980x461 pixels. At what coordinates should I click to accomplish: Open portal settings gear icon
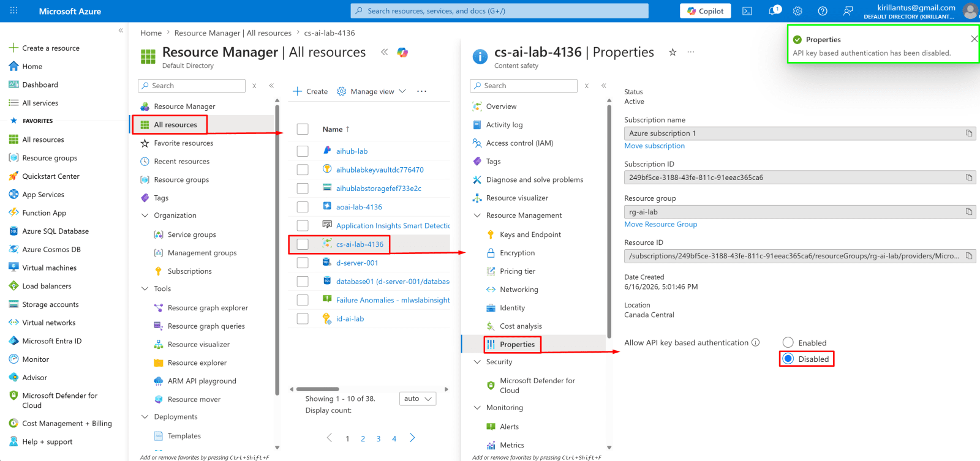[x=797, y=11]
